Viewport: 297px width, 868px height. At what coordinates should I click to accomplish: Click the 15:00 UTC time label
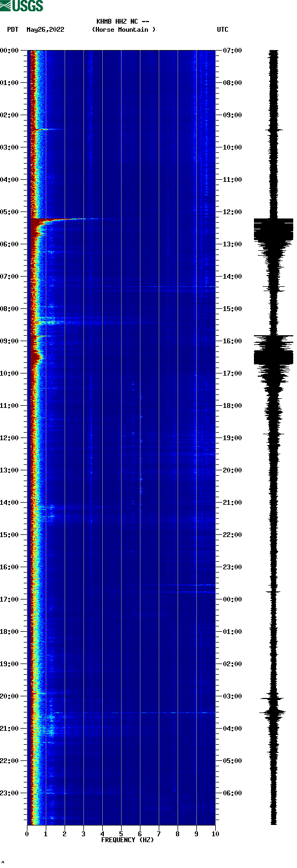(x=232, y=309)
